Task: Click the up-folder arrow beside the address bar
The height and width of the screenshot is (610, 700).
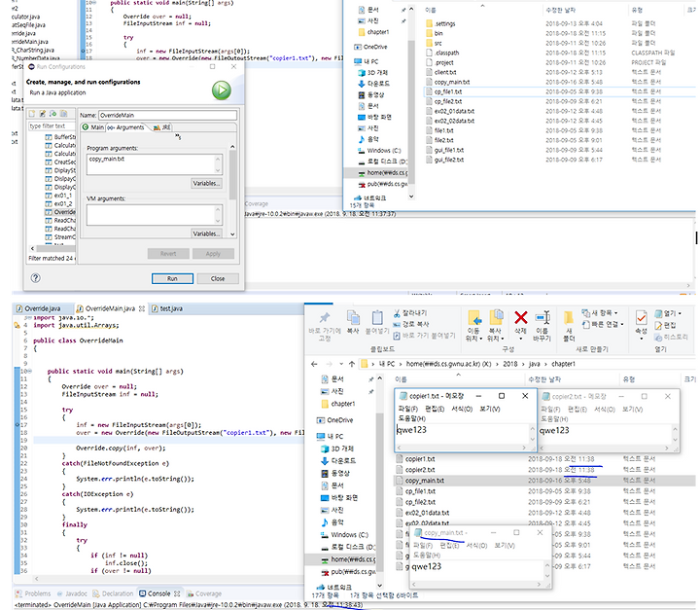Action: (352, 364)
